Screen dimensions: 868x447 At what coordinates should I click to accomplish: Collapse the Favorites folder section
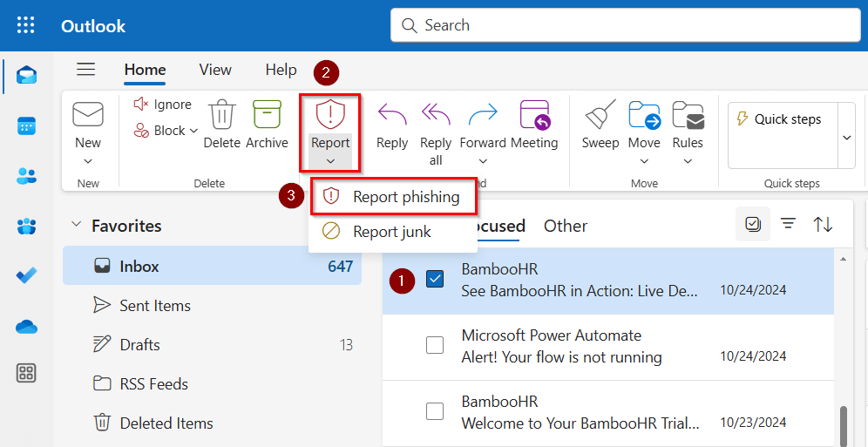click(x=76, y=226)
